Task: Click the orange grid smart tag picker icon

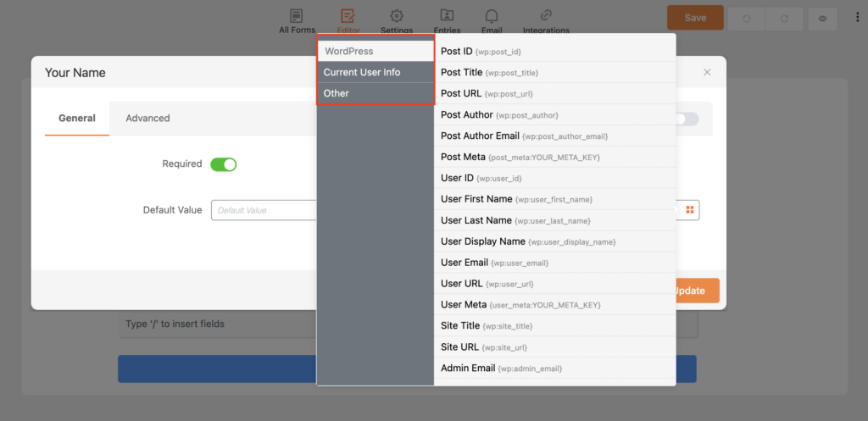Action: (x=689, y=209)
